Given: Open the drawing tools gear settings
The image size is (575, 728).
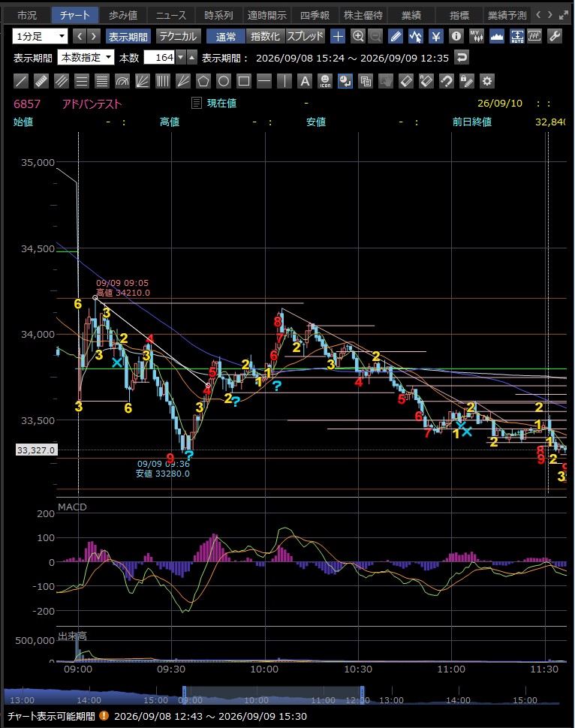Looking at the screenshot, I should (486, 82).
